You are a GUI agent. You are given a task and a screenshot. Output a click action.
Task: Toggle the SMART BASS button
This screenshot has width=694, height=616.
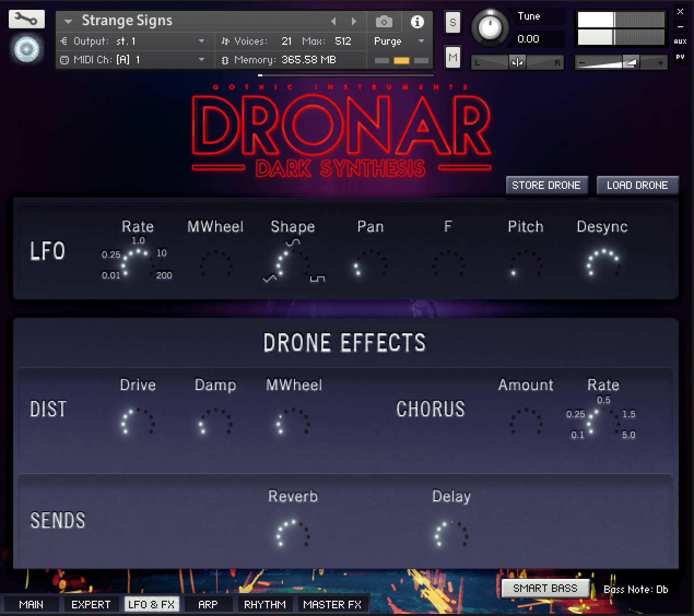545,588
